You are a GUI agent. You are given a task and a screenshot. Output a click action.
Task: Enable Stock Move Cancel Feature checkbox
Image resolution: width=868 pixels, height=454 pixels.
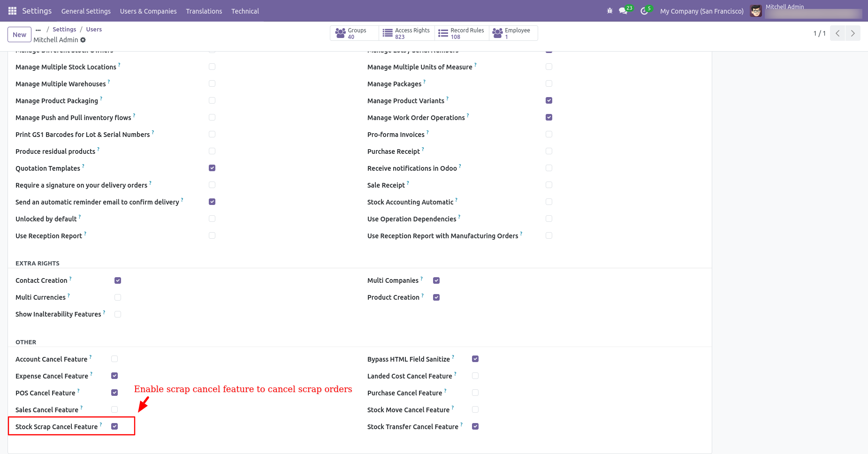(475, 409)
